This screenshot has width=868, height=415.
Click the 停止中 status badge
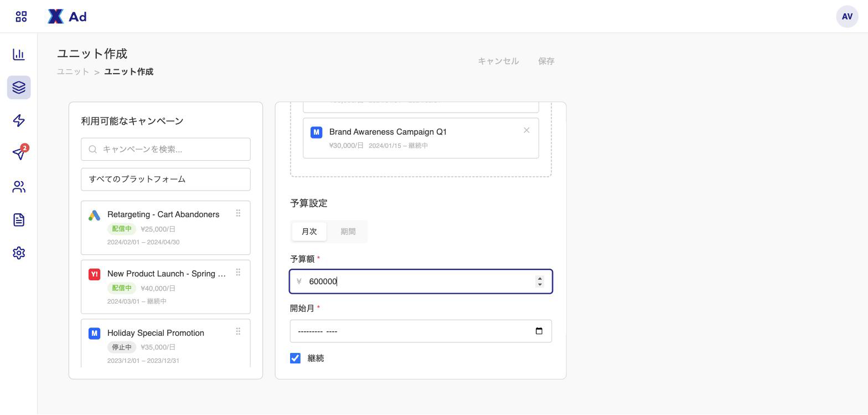click(x=122, y=347)
